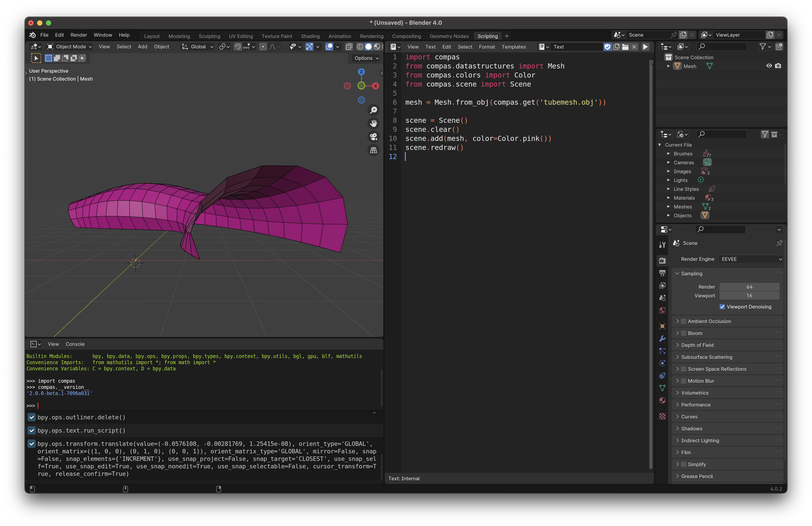Disable Viewport Denoising
The width and height of the screenshot is (812, 526).
pos(722,307)
